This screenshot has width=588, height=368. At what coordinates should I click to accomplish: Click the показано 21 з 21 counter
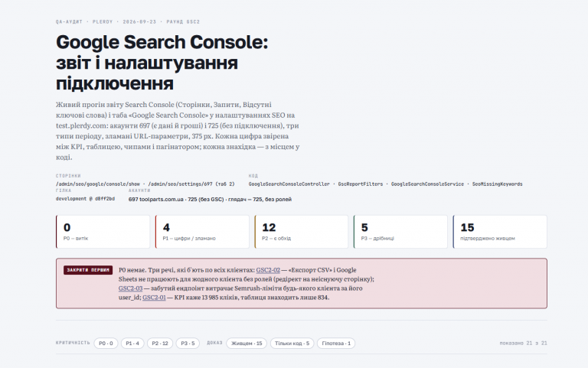pos(523,344)
